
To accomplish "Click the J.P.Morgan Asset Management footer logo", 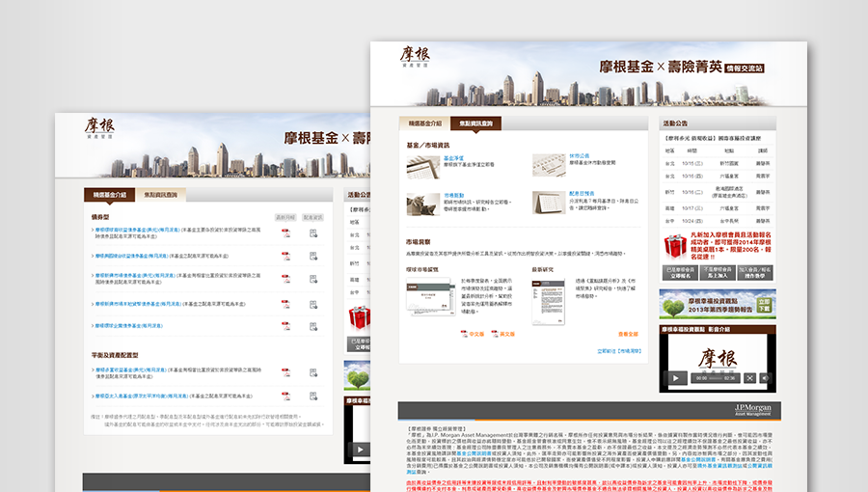I will (x=753, y=410).
